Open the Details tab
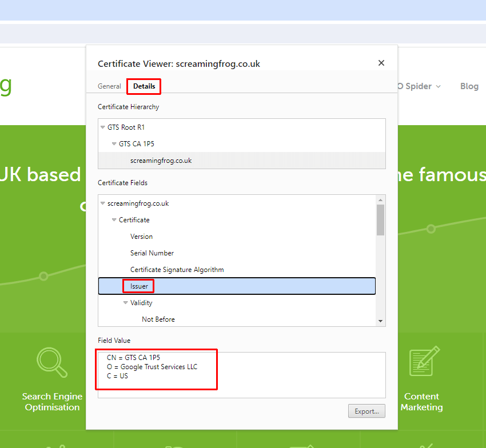The width and height of the screenshot is (486, 448). click(144, 86)
